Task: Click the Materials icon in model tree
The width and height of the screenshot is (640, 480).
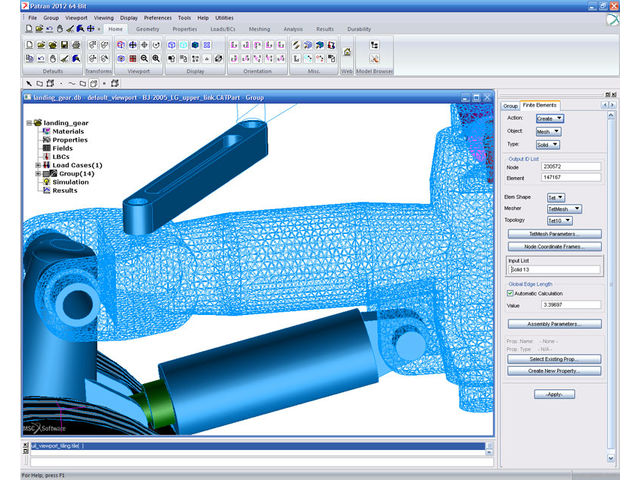Action: (x=46, y=131)
